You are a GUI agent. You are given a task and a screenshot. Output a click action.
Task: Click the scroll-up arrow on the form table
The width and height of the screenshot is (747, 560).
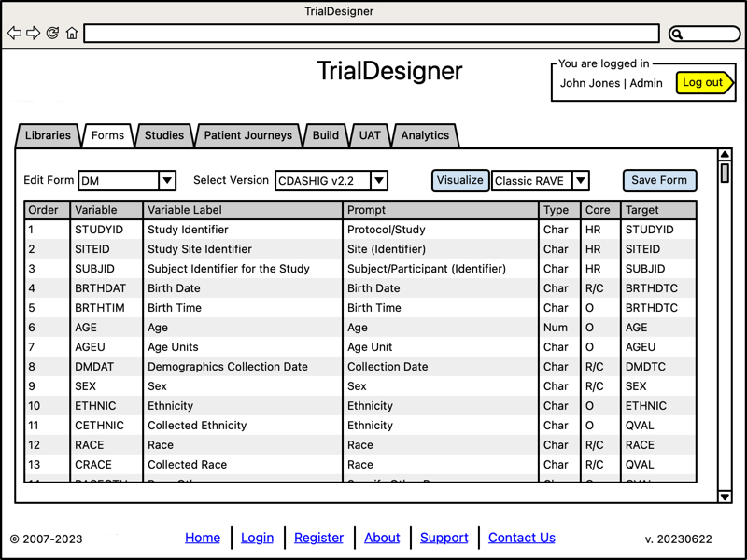tap(725, 156)
